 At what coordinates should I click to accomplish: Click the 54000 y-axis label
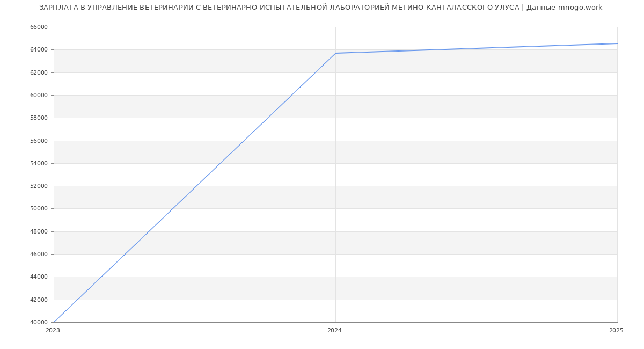tap(39, 164)
